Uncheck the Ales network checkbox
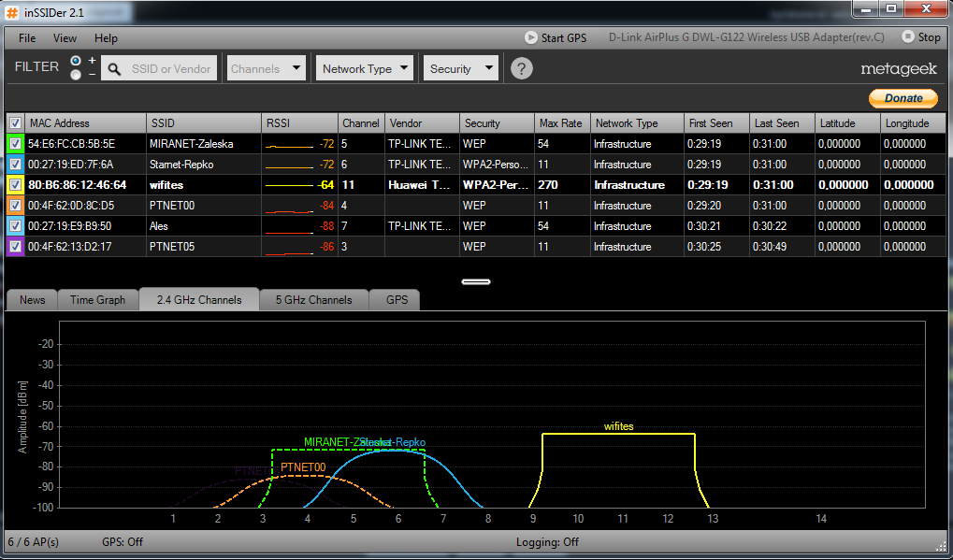 15,226
